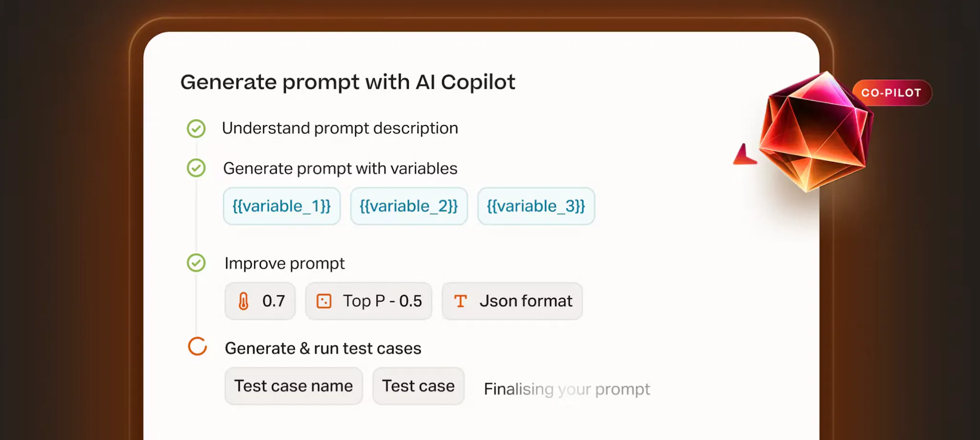Click the dice icon for Top P
The image size is (980, 440).
coord(324,301)
